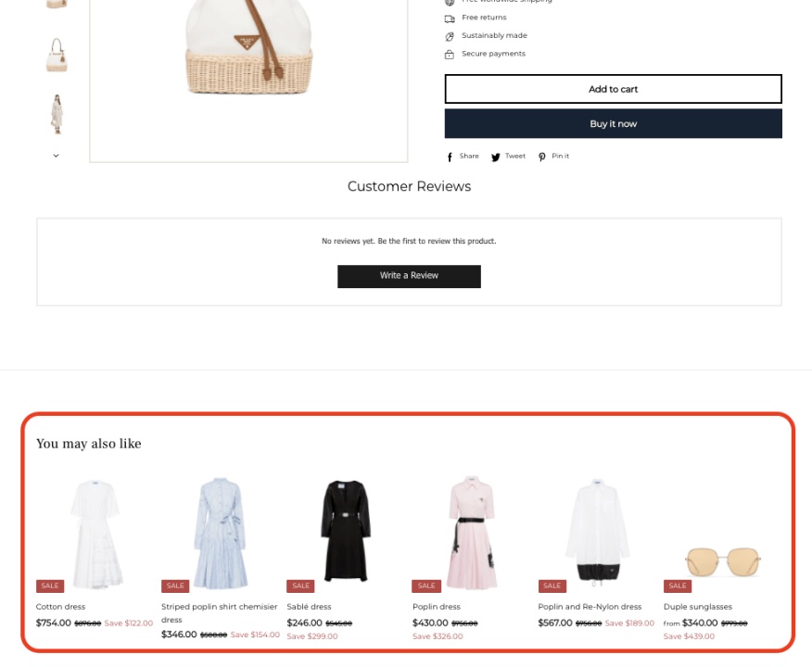
Task: Open the Sablé dress product link
Action: click(310, 607)
